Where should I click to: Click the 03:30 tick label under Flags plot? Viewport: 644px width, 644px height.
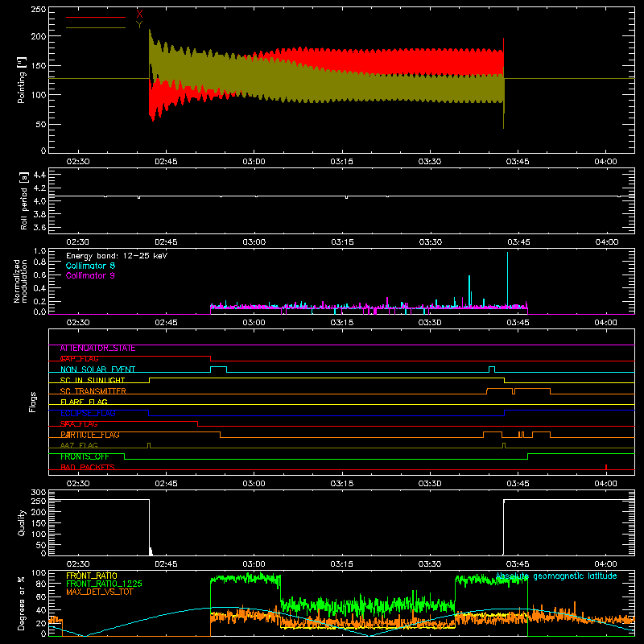pyautogui.click(x=430, y=484)
